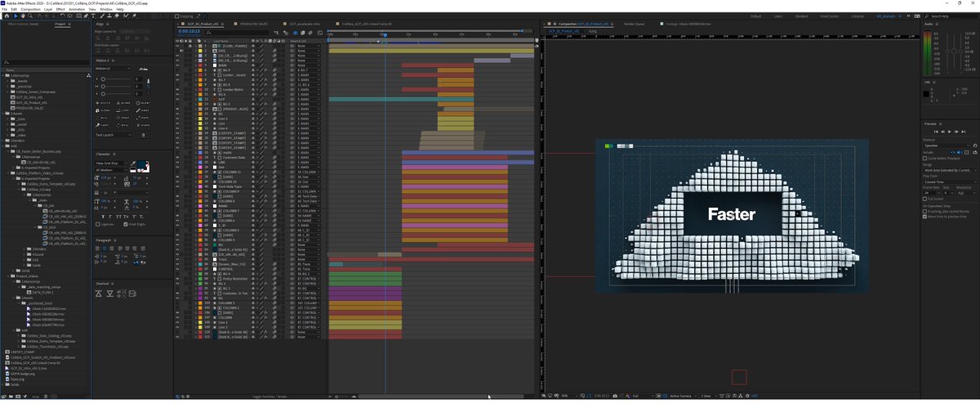Open the File menu
The height and width of the screenshot is (408, 980).
click(x=4, y=9)
